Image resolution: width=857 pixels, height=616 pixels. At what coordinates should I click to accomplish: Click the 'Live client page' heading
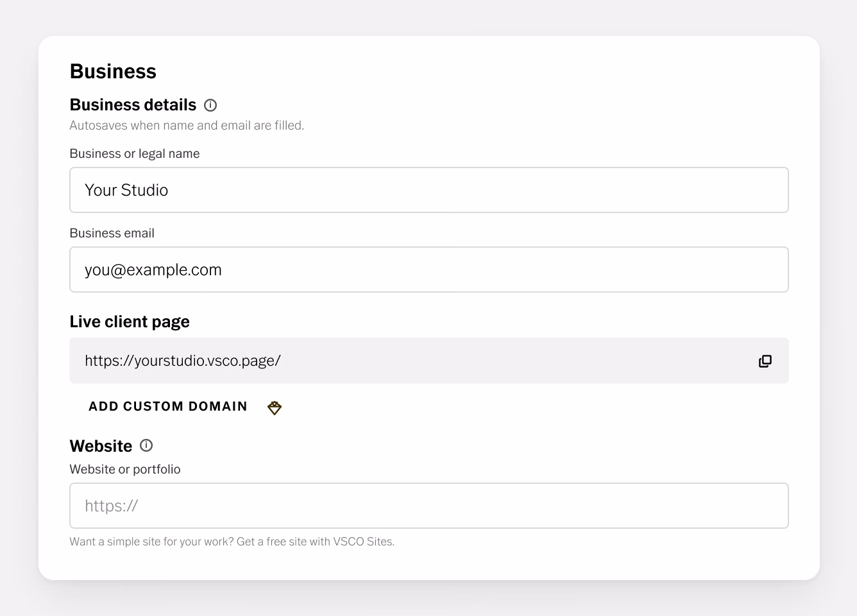tap(130, 321)
